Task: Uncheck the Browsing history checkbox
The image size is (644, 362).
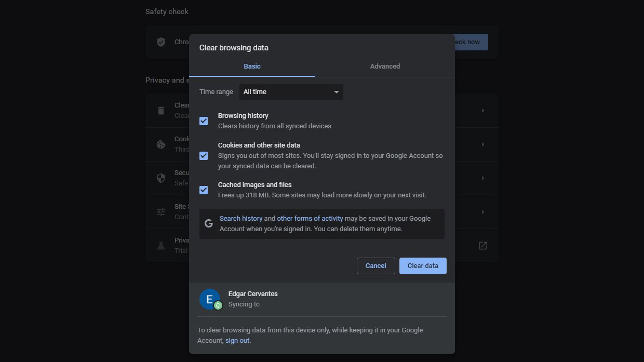Action: click(204, 121)
